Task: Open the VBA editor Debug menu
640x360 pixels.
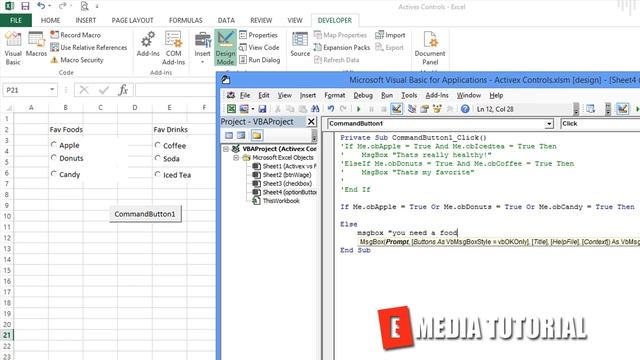Action: coord(363,95)
